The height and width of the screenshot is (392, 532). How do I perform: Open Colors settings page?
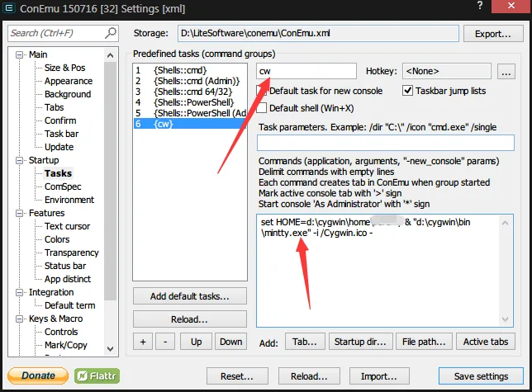57,239
